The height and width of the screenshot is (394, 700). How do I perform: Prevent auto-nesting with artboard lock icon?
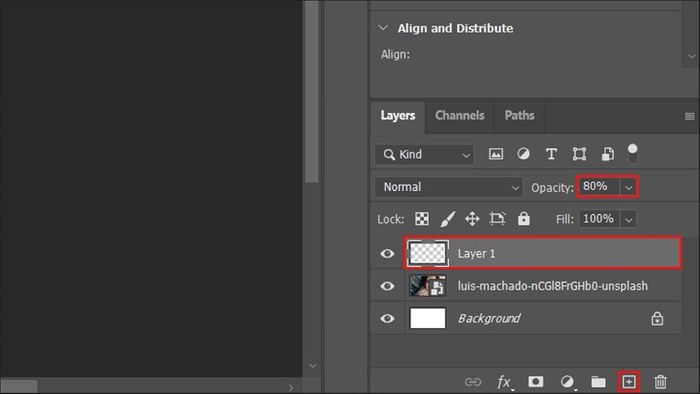coord(497,218)
